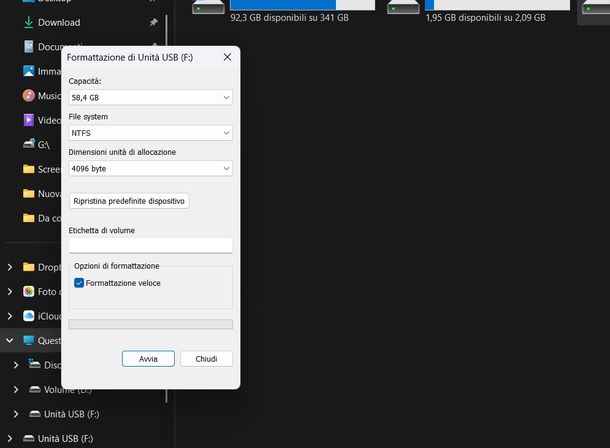This screenshot has height=448, width=610.
Task: Click the Musica icon in sidebar
Action: point(28,96)
